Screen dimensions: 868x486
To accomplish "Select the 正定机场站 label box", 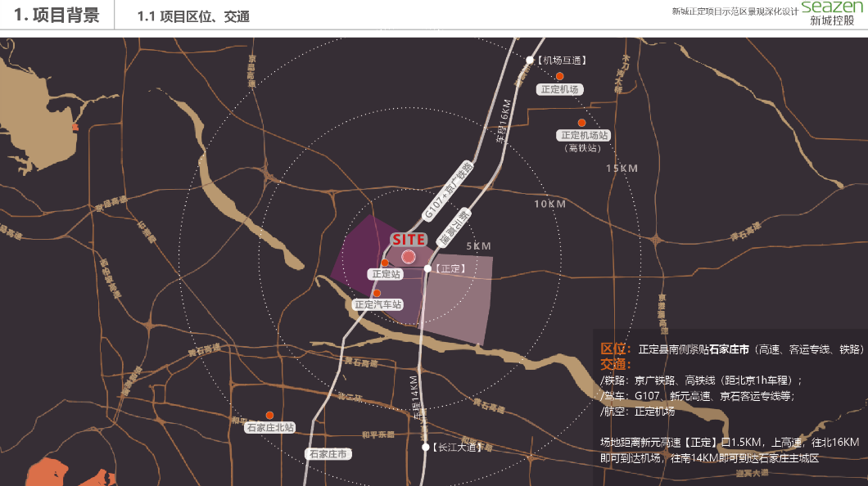I will pyautogui.click(x=584, y=135).
